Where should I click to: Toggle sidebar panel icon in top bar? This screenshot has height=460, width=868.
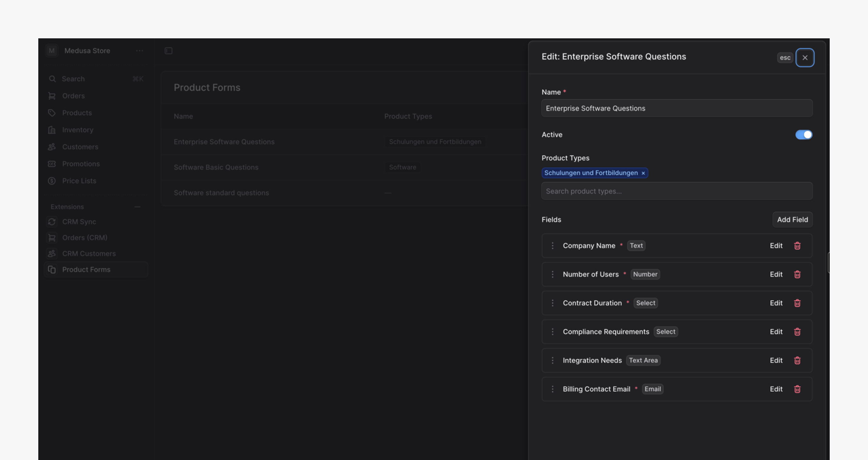(x=168, y=50)
